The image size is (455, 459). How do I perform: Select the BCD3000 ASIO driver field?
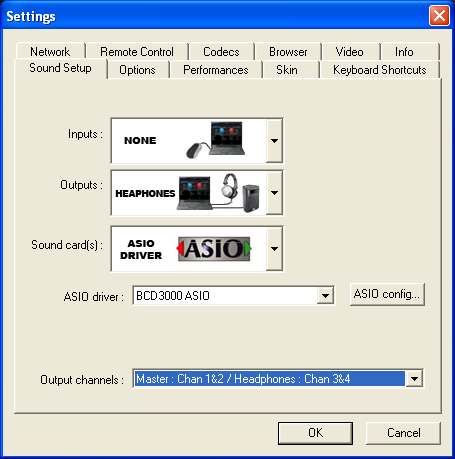point(225,295)
